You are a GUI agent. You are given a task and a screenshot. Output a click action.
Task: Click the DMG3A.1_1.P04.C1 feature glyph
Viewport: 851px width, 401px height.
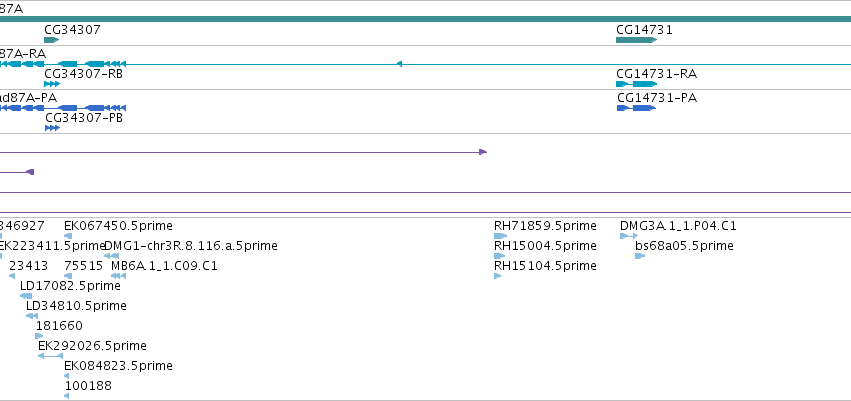tap(629, 236)
